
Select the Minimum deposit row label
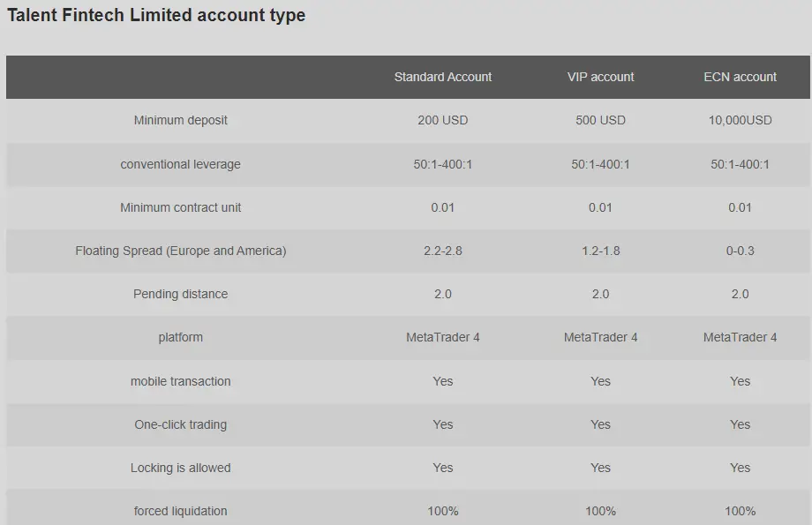181,120
